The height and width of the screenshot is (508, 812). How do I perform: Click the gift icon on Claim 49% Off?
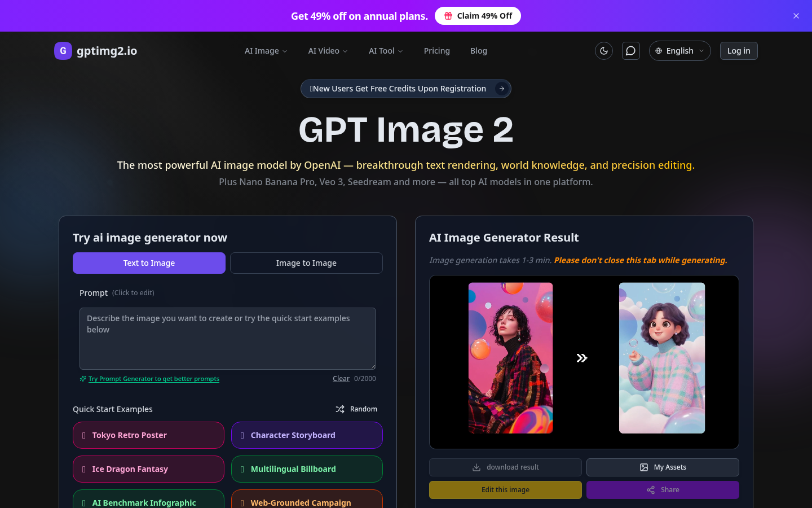pos(448,16)
